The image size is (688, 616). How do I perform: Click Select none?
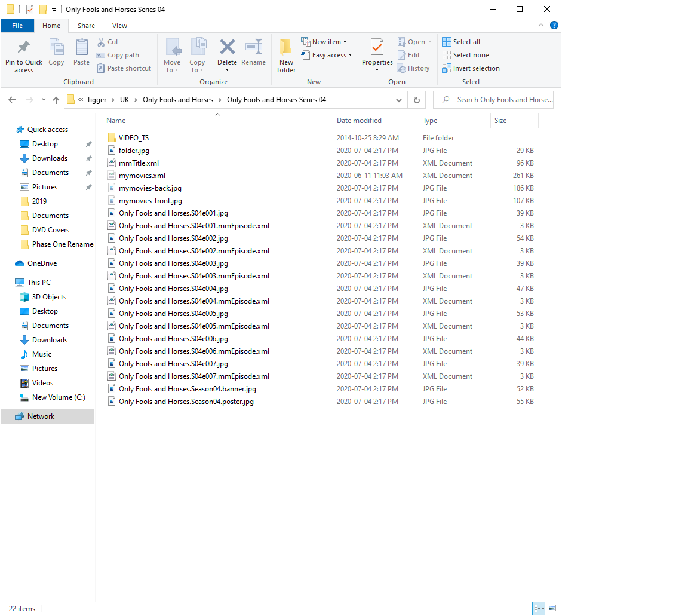466,55
